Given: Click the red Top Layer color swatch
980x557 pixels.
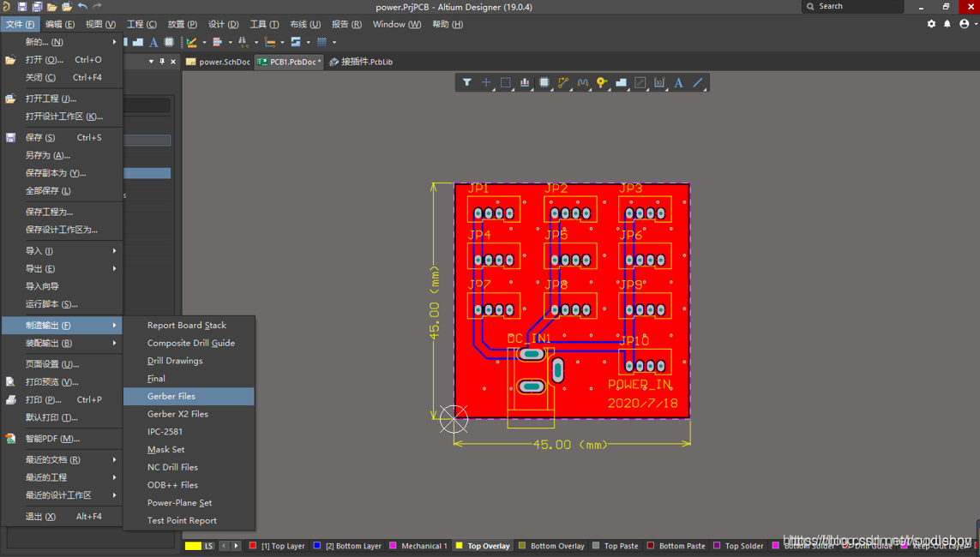Looking at the screenshot, I should 252,545.
